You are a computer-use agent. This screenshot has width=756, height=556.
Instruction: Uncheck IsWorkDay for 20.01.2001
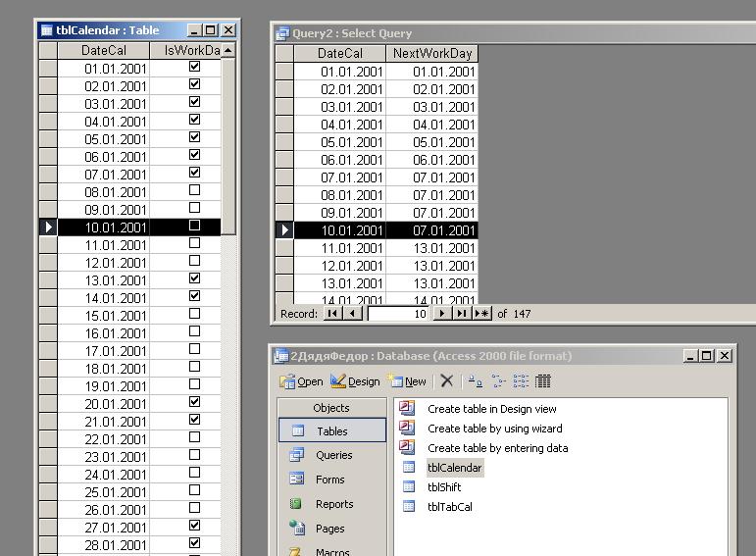tap(194, 402)
